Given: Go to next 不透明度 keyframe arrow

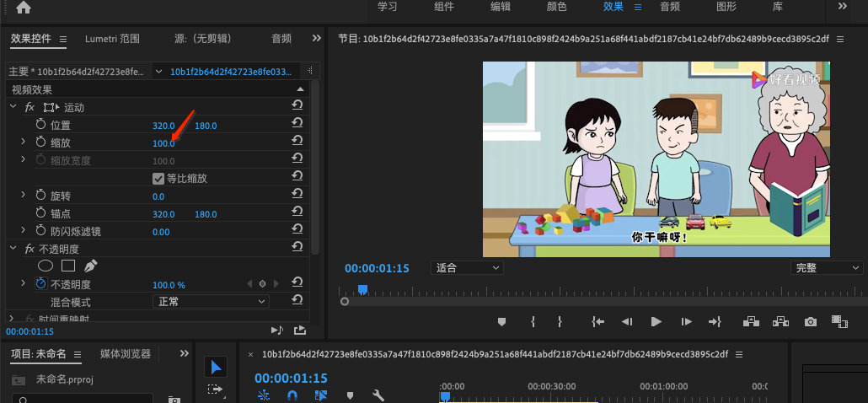Looking at the screenshot, I should pos(276,284).
